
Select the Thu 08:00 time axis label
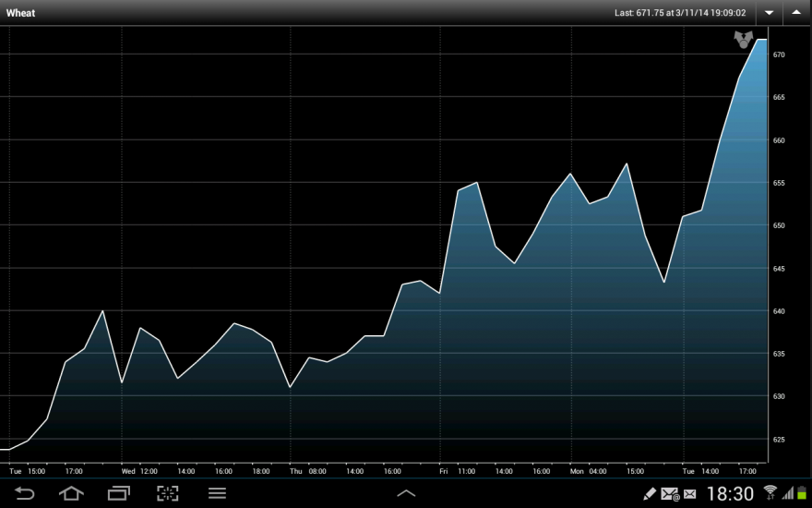pyautogui.click(x=308, y=471)
